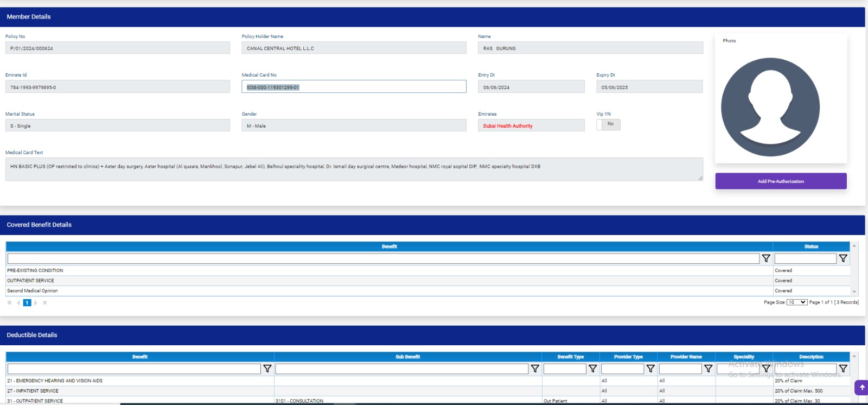Select the Second Medical Opinion row
Image resolution: width=868 pixels, height=405 pixels.
click(427, 291)
